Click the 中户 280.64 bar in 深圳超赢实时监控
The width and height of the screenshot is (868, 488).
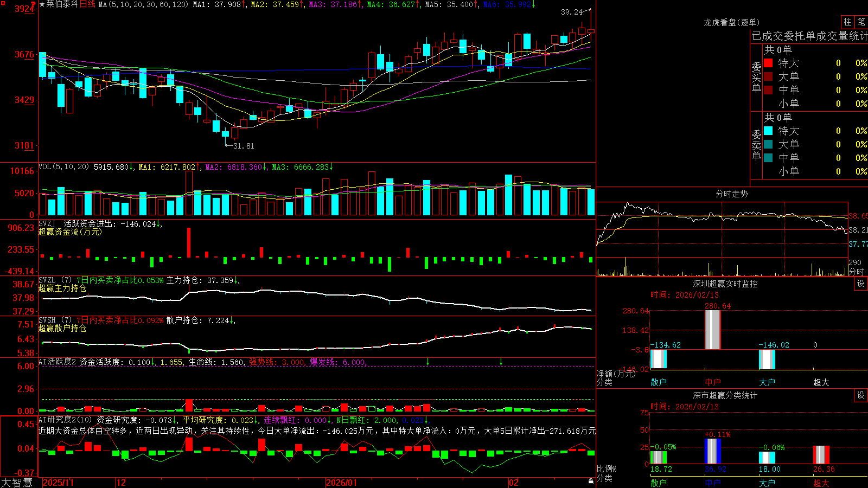coord(712,330)
